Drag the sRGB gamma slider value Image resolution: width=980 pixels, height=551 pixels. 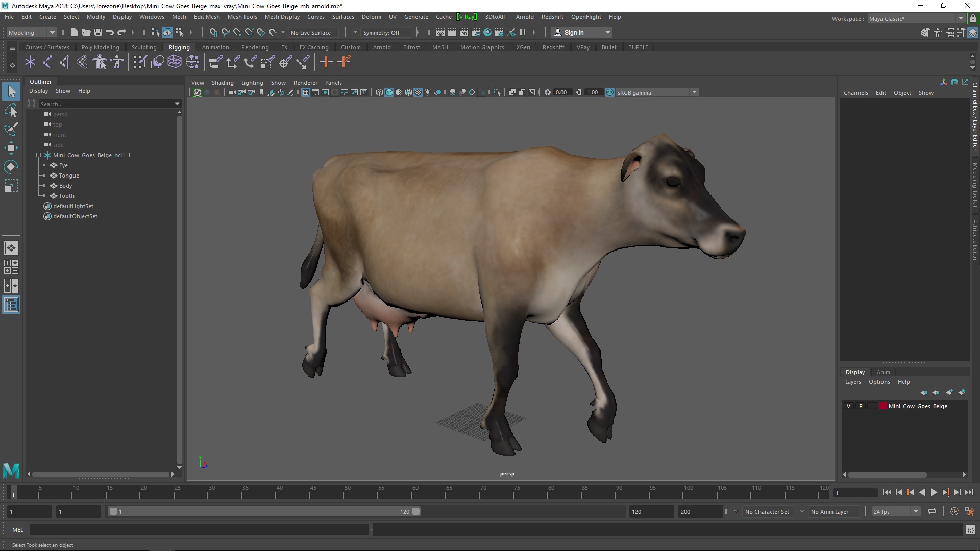(592, 92)
